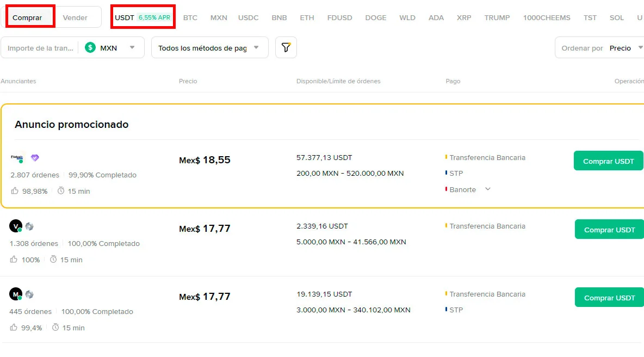Select the FDUSD crypto tab
Image resolution: width=644 pixels, height=357 pixels.
[339, 17]
